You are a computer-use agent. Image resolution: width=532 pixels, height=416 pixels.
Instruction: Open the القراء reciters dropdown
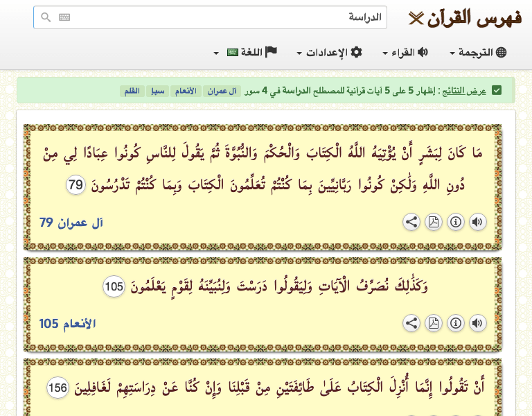pos(405,52)
